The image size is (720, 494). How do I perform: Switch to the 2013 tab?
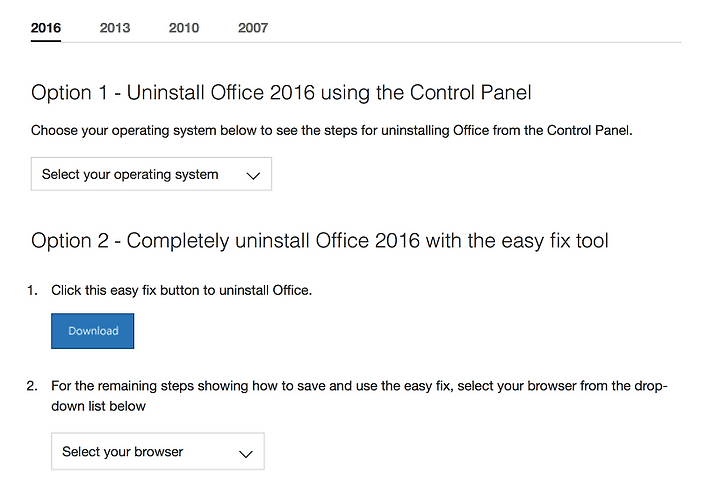coord(115,28)
